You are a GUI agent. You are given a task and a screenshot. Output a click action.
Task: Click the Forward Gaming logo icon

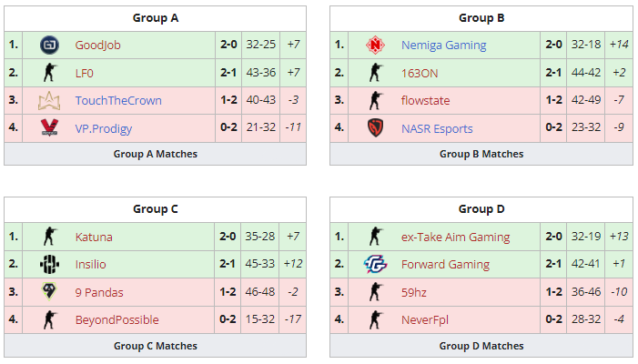pos(375,265)
